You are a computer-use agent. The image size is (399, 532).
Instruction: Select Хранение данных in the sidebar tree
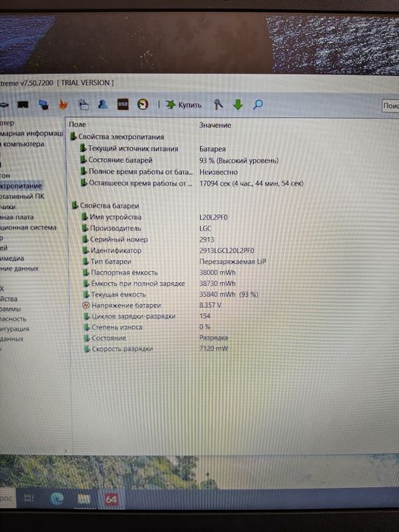tap(19, 268)
